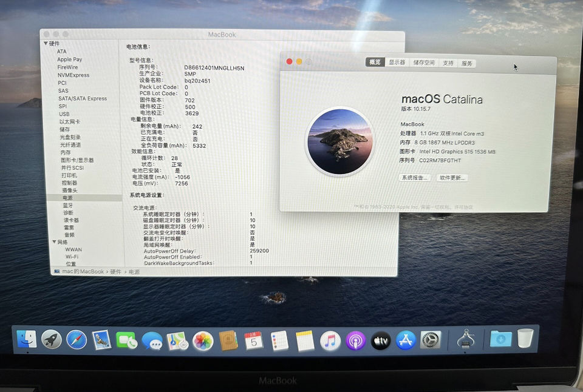Switch to 显示器 tab
The height and width of the screenshot is (392, 583).
(397, 63)
